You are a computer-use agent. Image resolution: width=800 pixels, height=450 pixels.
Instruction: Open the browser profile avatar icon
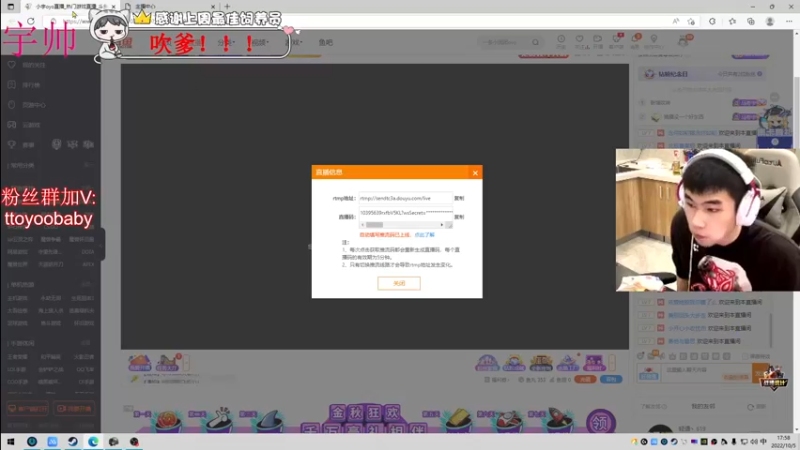(x=770, y=21)
